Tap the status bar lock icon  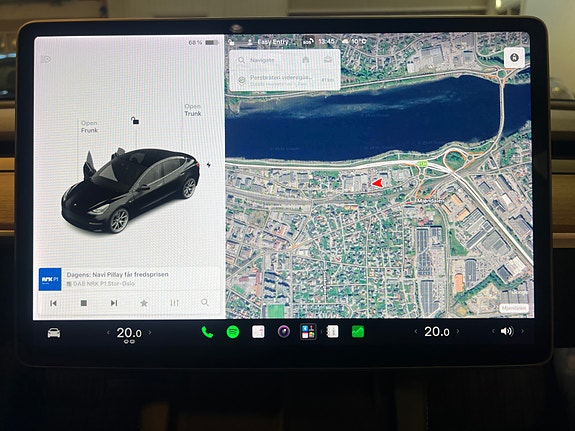[x=231, y=42]
